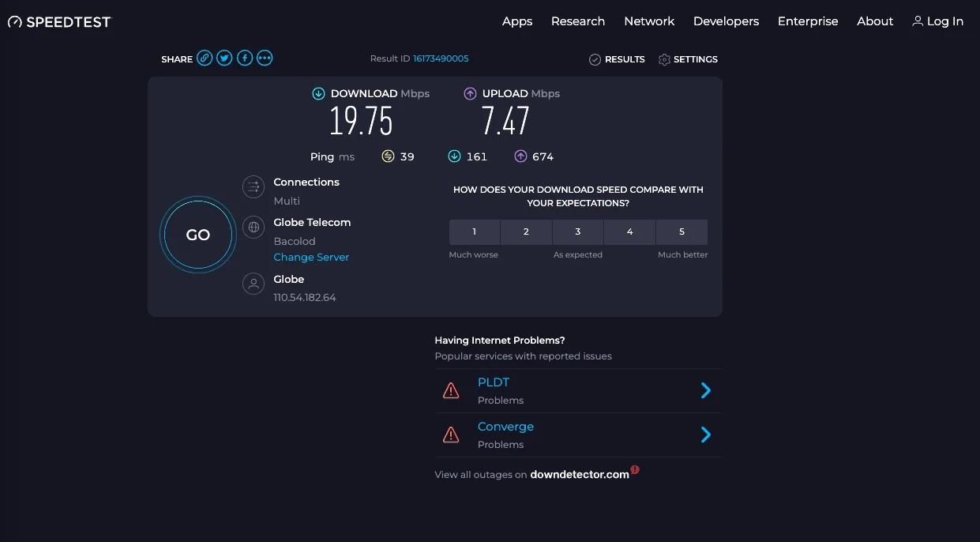Image resolution: width=980 pixels, height=542 pixels.
Task: Click the IP address 110.54.182.64
Action: pos(305,298)
